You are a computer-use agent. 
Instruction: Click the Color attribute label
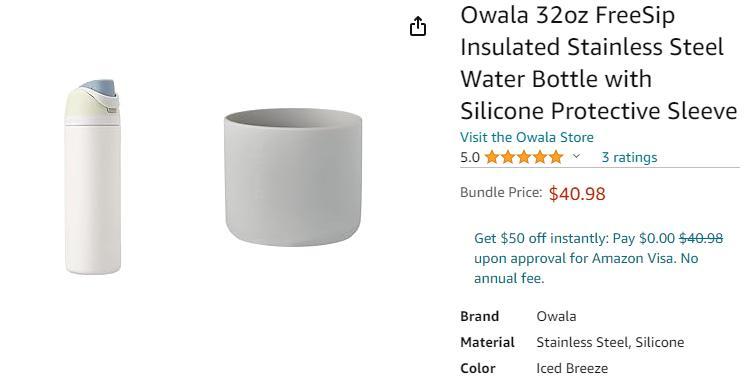tap(477, 368)
